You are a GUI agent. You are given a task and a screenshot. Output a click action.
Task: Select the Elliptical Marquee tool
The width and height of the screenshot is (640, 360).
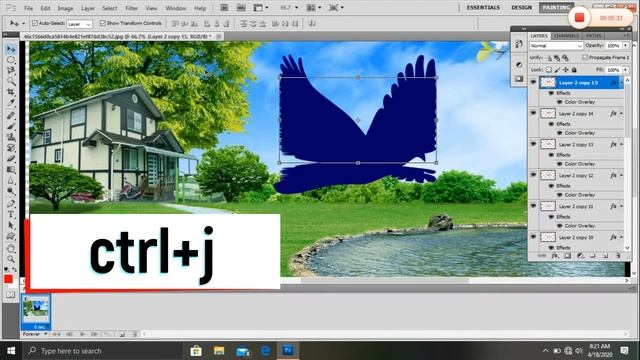point(11,60)
